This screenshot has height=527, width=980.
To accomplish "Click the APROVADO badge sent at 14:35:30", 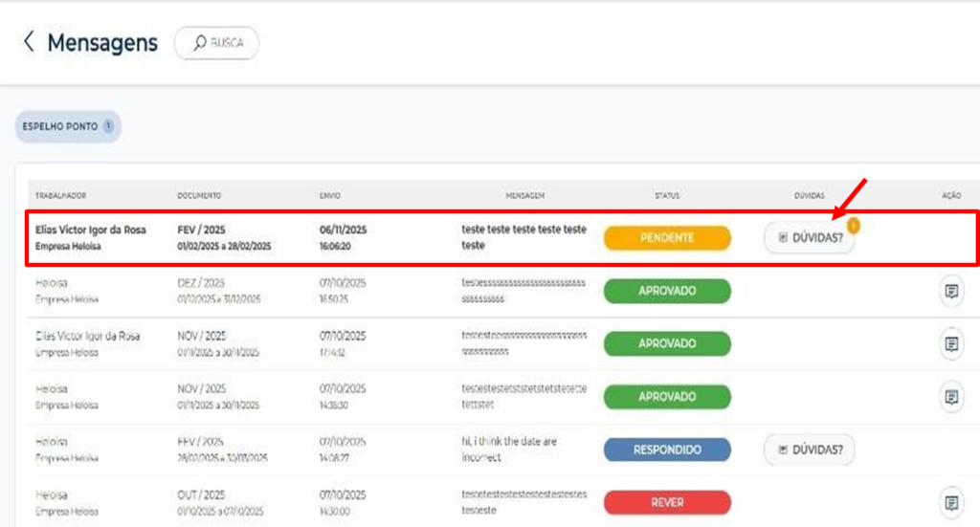I will tap(667, 397).
